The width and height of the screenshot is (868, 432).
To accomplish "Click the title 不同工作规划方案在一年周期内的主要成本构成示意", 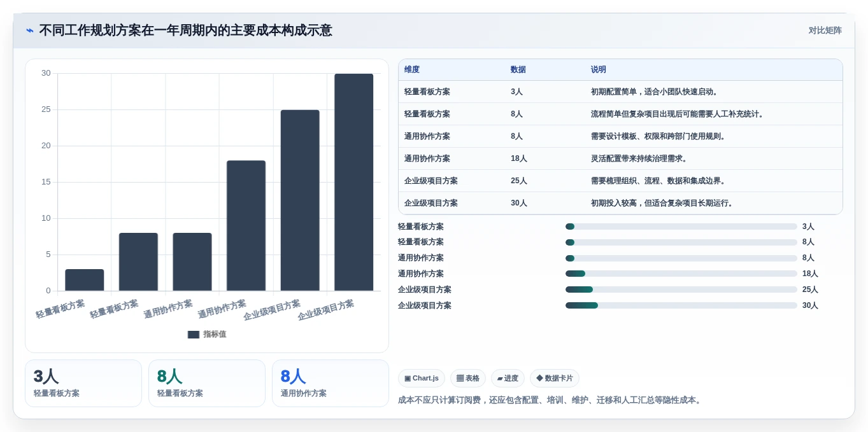I will click(185, 31).
